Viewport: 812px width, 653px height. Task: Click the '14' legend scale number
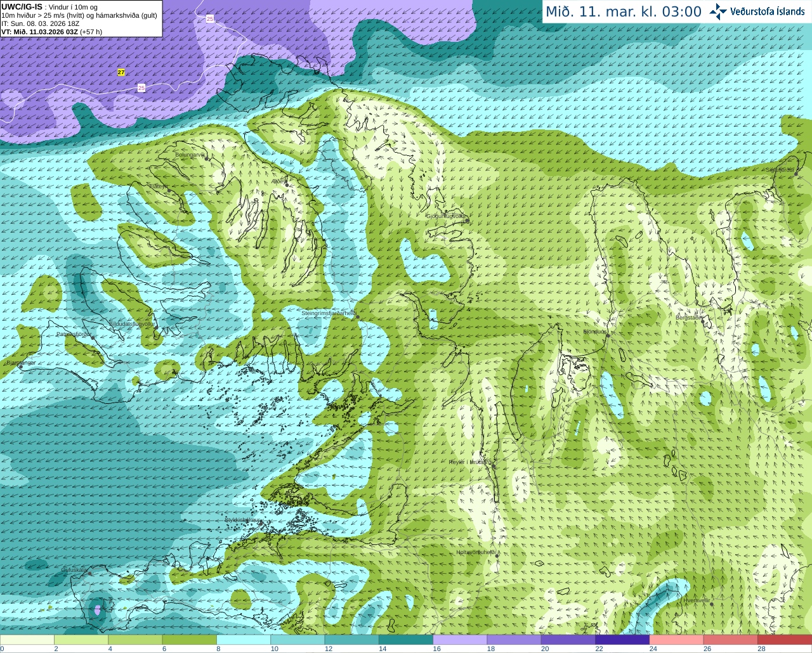[383, 649]
